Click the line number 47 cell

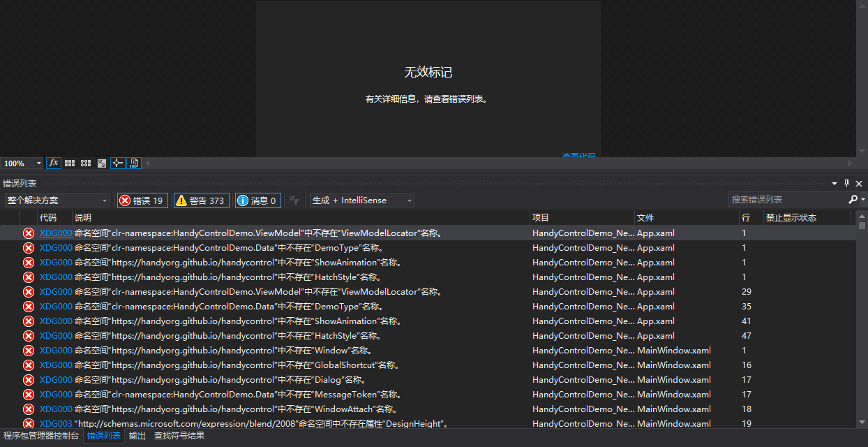[x=747, y=336]
